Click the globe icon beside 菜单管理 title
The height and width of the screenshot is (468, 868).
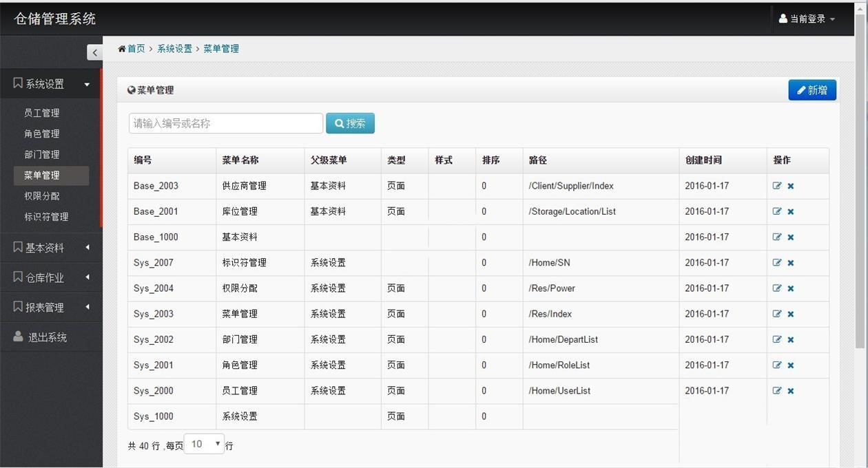(x=132, y=90)
